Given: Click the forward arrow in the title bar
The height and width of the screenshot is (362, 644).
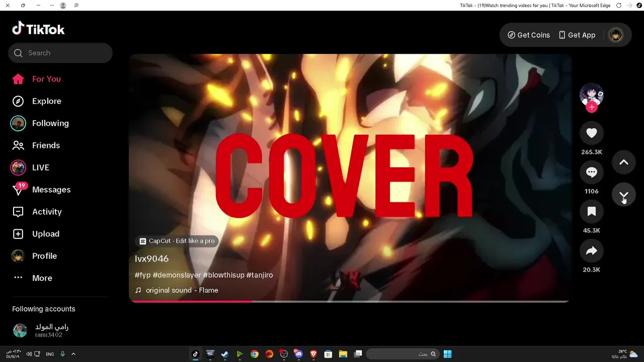Looking at the screenshot, I should (630, 5).
